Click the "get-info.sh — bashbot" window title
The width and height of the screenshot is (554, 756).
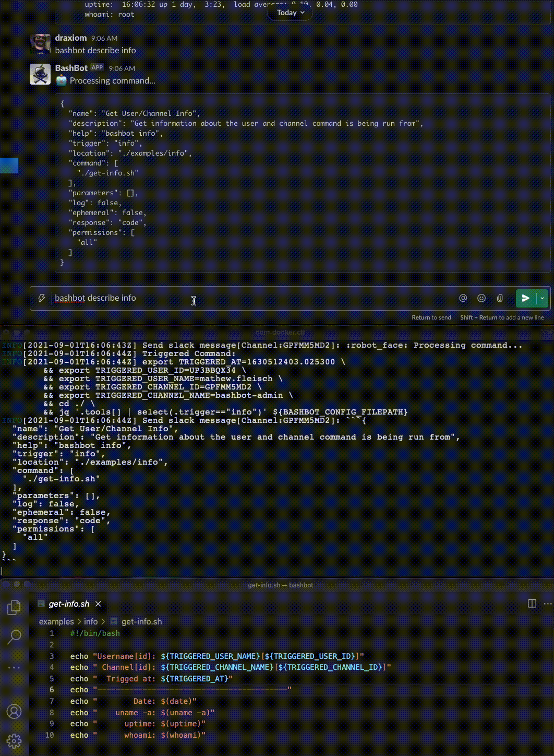click(280, 585)
